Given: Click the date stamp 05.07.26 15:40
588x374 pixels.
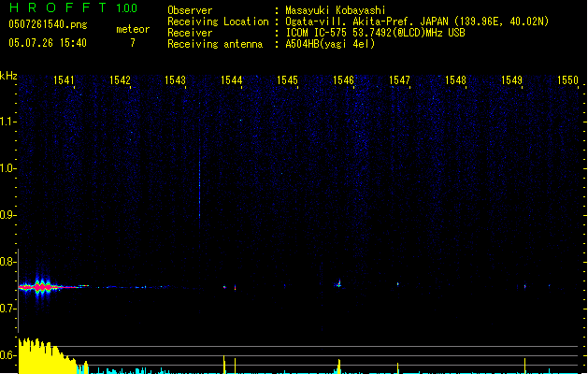Looking at the screenshot, I should (x=48, y=43).
